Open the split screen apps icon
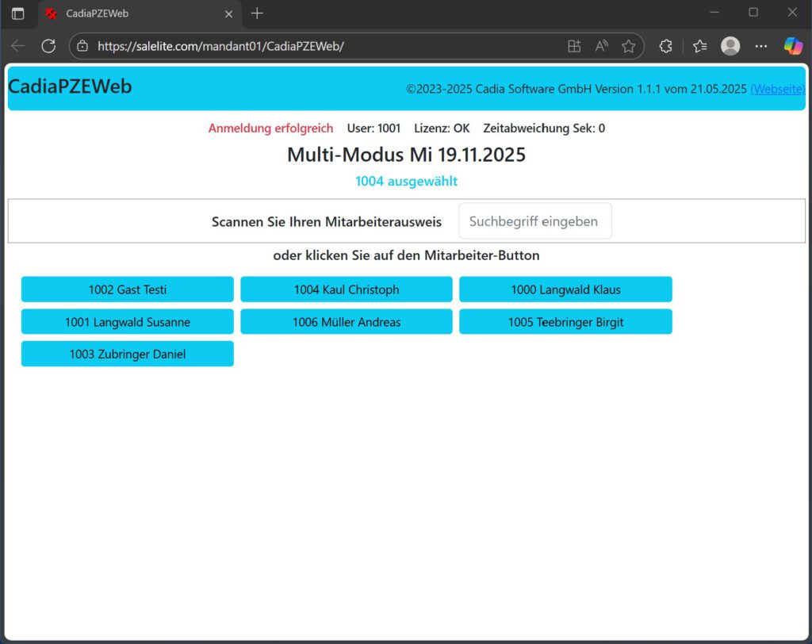Screen dimensions: 812x644 (574, 46)
